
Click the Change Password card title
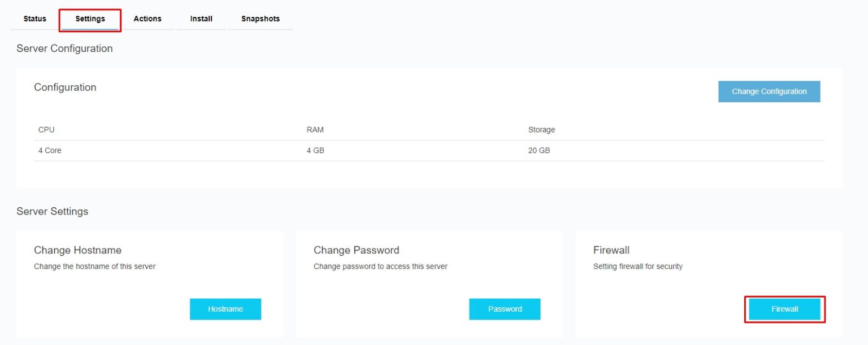tap(356, 250)
